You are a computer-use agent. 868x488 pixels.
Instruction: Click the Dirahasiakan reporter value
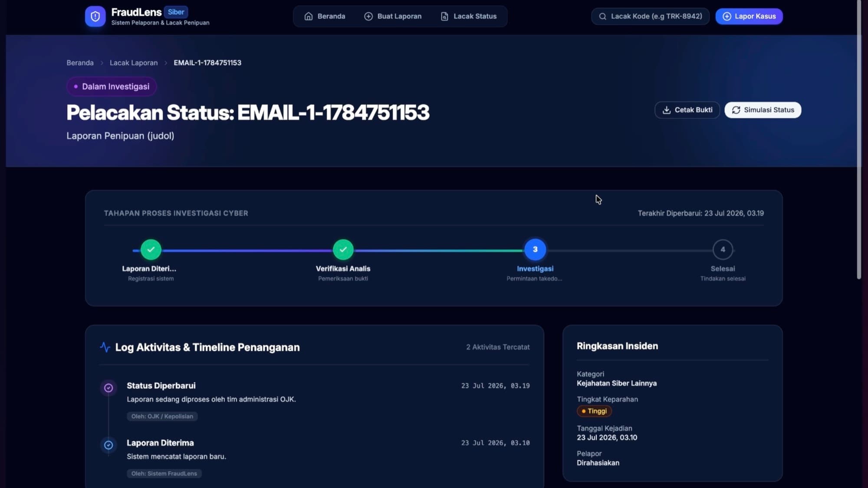click(598, 463)
